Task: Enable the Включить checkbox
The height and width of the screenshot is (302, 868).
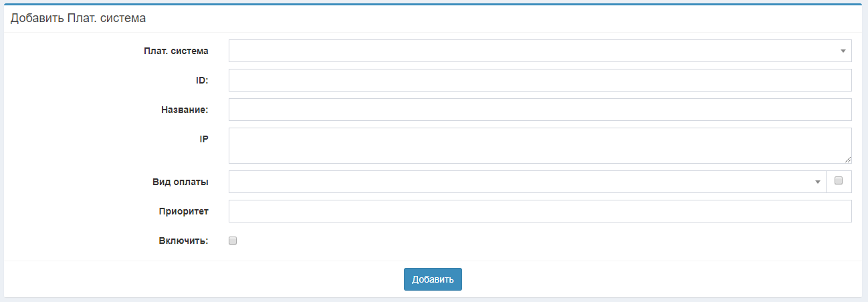Action: pos(233,241)
